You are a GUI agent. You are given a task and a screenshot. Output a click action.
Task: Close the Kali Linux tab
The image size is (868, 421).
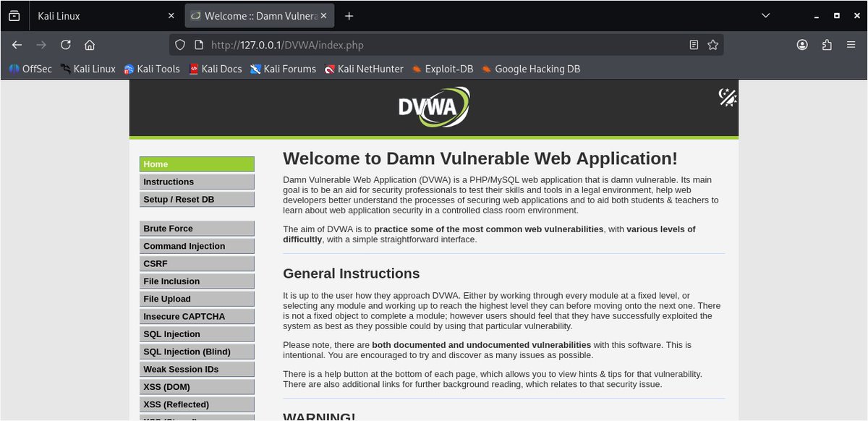tap(171, 15)
